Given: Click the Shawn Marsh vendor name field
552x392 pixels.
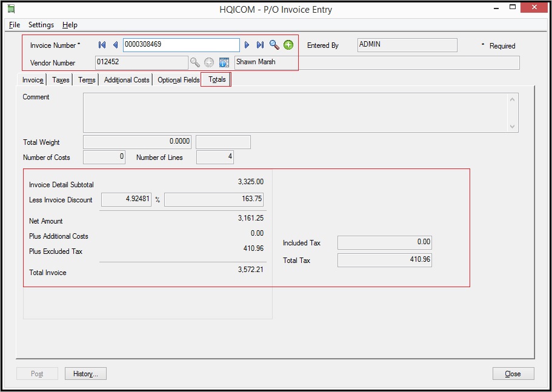Looking at the screenshot, I should (377, 62).
